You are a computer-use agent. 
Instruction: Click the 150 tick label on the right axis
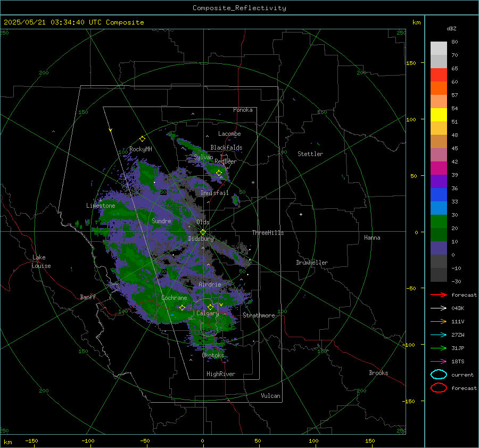point(411,63)
